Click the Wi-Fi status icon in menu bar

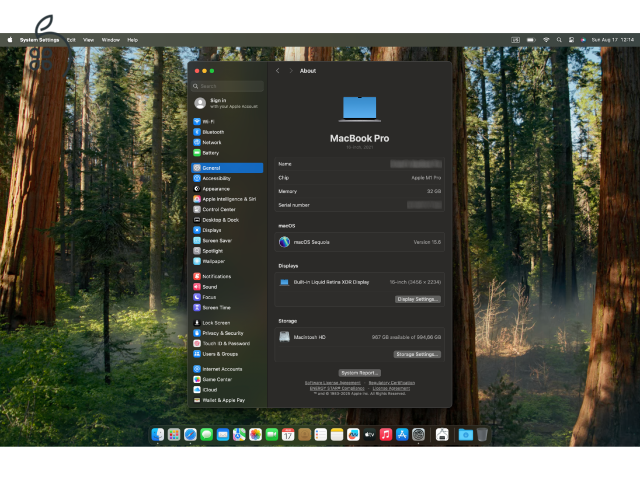click(x=546, y=40)
